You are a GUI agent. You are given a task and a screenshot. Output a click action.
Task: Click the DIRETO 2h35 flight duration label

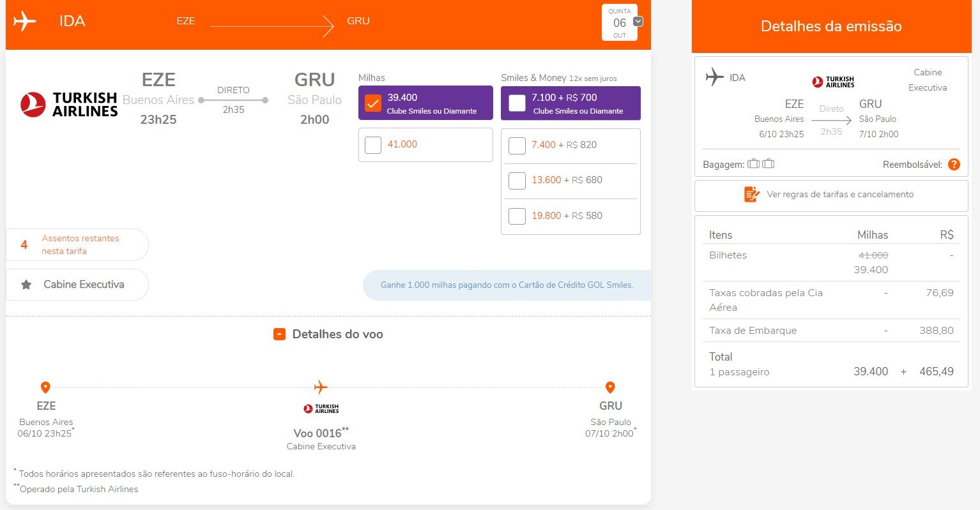coord(233,100)
